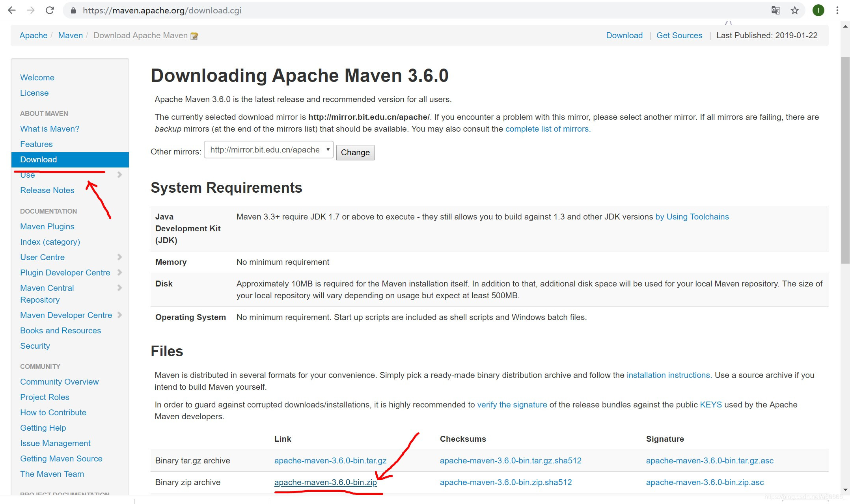
Task: Click User Centre sidebar link
Action: click(42, 257)
